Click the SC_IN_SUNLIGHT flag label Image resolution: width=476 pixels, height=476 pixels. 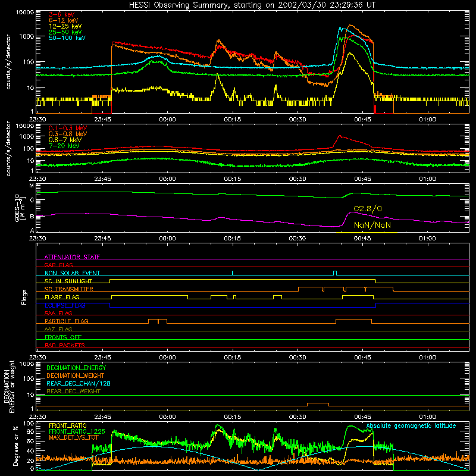click(68, 281)
